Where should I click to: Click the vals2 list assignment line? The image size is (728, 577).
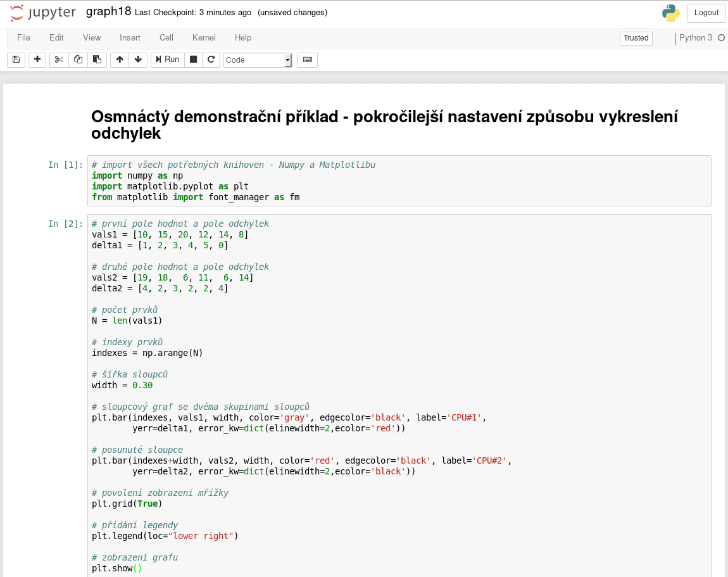coord(173,278)
